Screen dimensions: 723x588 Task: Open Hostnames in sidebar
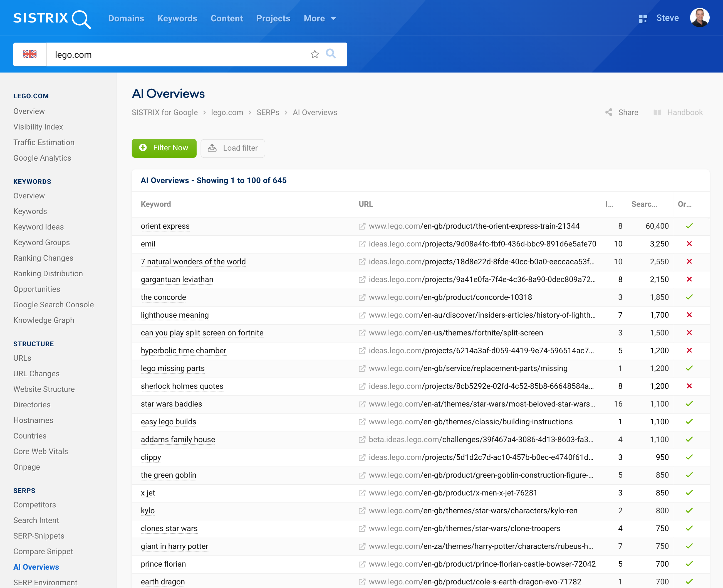pyautogui.click(x=33, y=420)
